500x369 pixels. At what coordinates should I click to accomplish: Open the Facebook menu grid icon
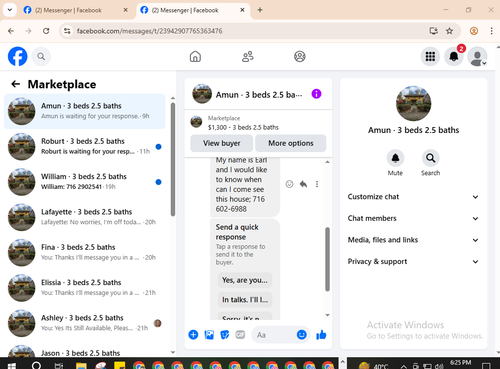pos(430,56)
